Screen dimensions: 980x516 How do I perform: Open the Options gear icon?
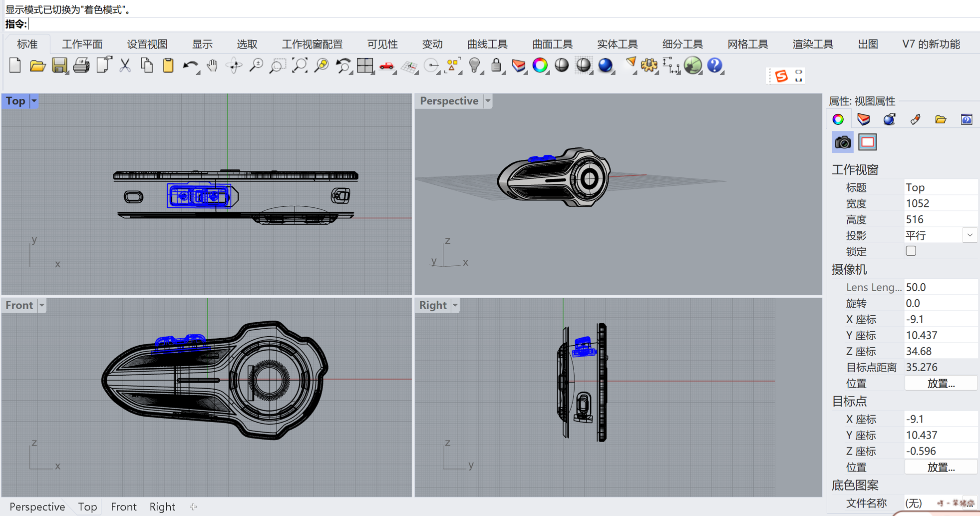(x=649, y=65)
